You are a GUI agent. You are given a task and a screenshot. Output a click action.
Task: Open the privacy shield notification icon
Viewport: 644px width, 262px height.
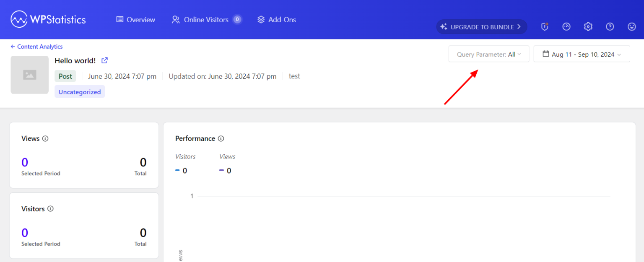tap(544, 26)
